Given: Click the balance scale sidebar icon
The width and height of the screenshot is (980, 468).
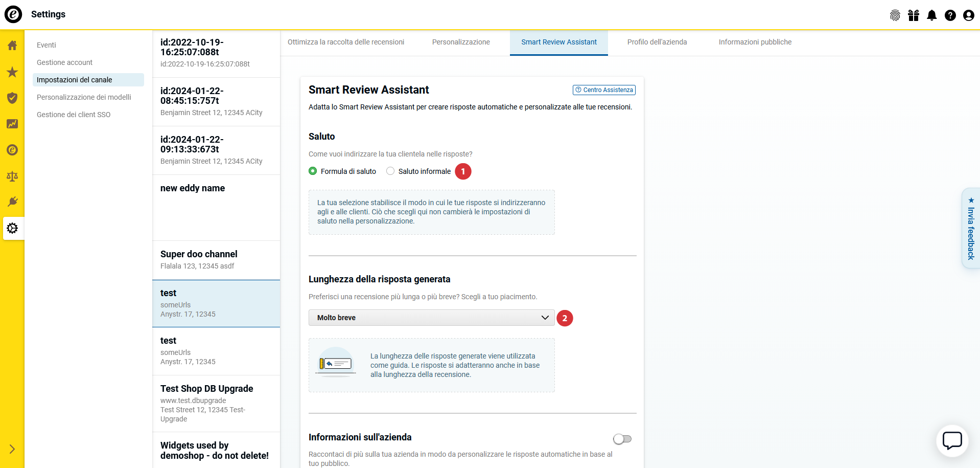Looking at the screenshot, I should [x=12, y=176].
